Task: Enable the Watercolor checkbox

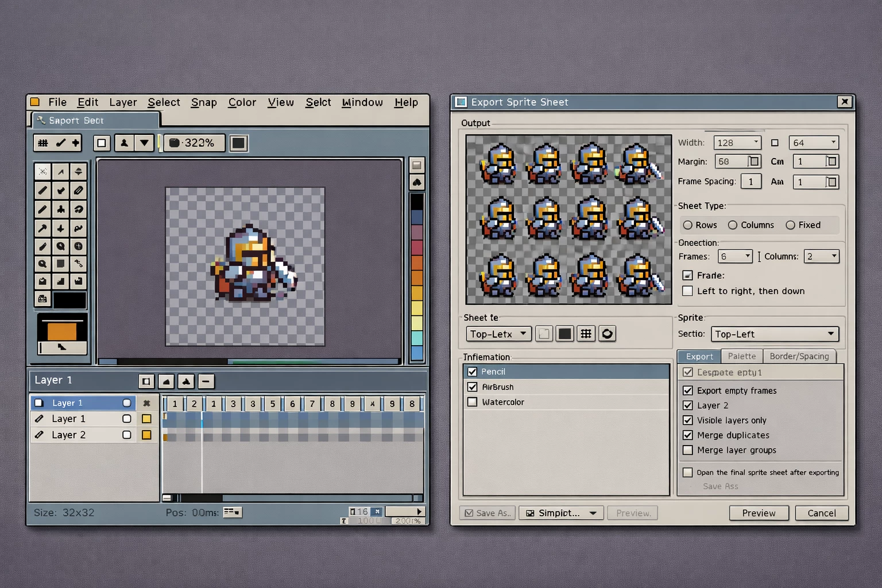Action: (473, 402)
